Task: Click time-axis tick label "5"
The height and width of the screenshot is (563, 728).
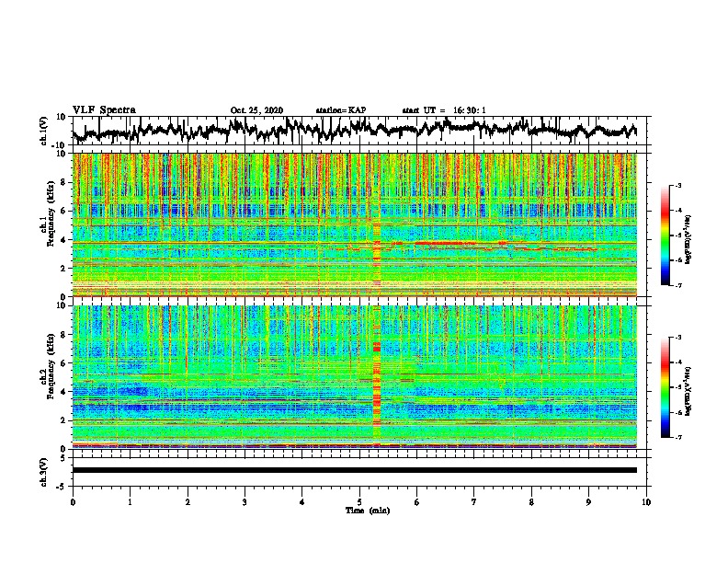Action: click(359, 502)
